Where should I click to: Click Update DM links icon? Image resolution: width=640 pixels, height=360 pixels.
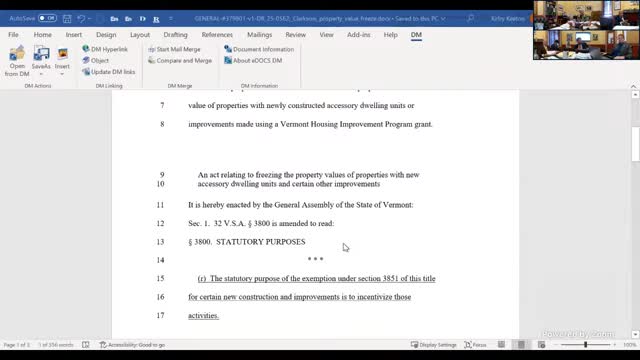pos(86,72)
